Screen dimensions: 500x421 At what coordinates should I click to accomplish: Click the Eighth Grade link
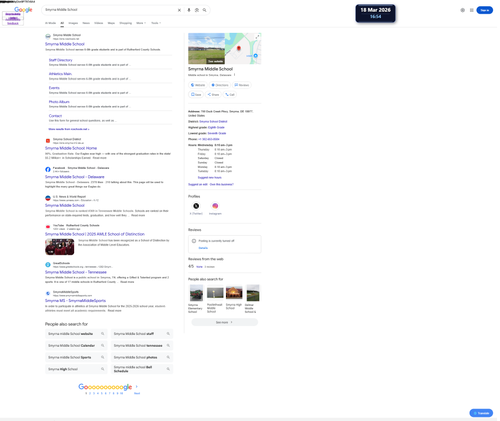click(x=216, y=127)
